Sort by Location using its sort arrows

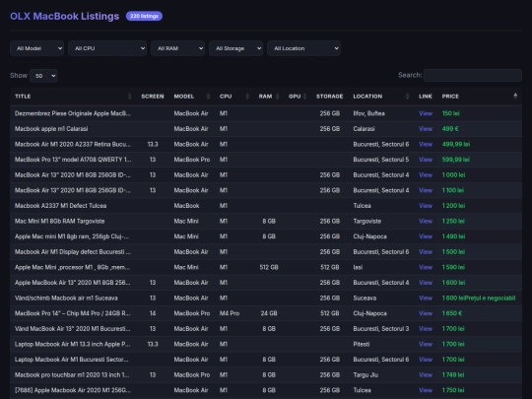click(x=407, y=97)
